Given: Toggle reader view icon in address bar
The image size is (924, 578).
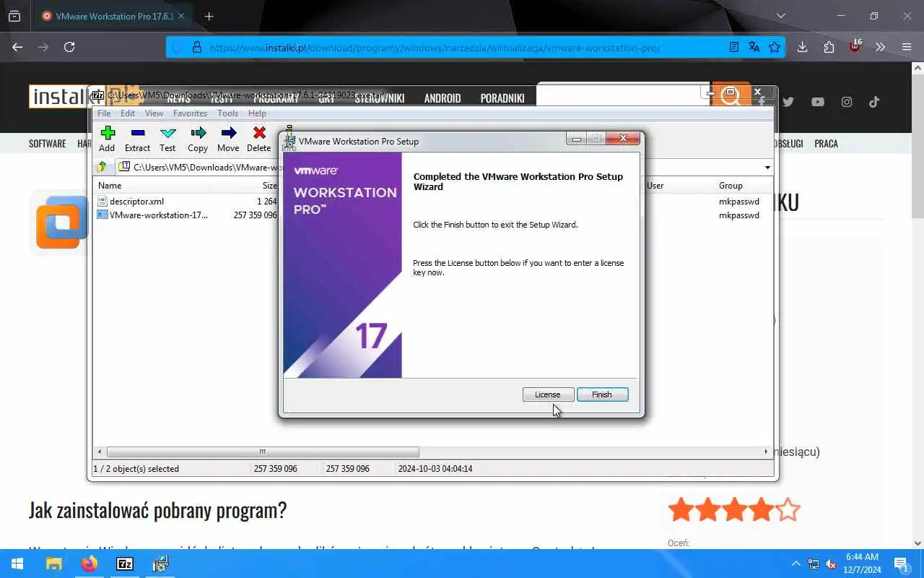Looking at the screenshot, I should click(x=734, y=47).
